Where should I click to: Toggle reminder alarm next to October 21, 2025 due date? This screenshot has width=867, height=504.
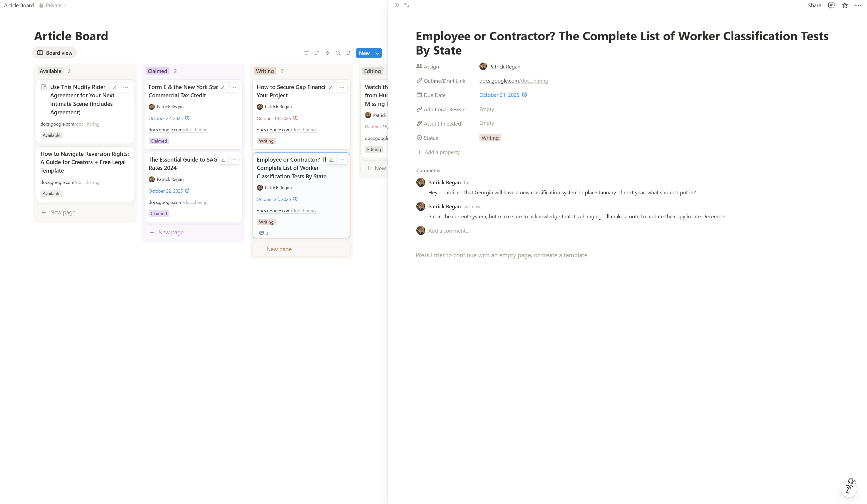[524, 95]
